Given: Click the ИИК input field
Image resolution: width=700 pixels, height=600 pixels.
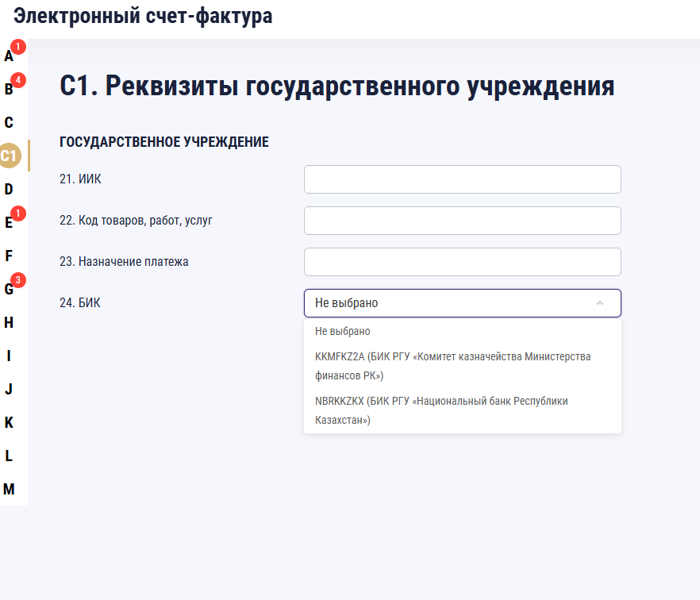Looking at the screenshot, I should click(x=462, y=179).
